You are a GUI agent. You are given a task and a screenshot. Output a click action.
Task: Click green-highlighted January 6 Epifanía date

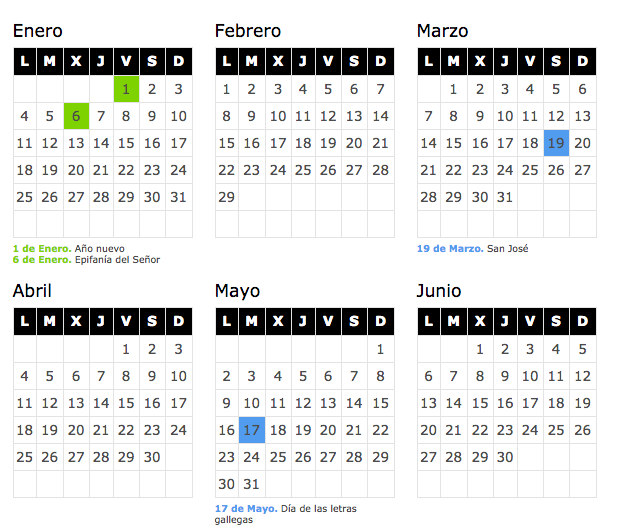(76, 116)
